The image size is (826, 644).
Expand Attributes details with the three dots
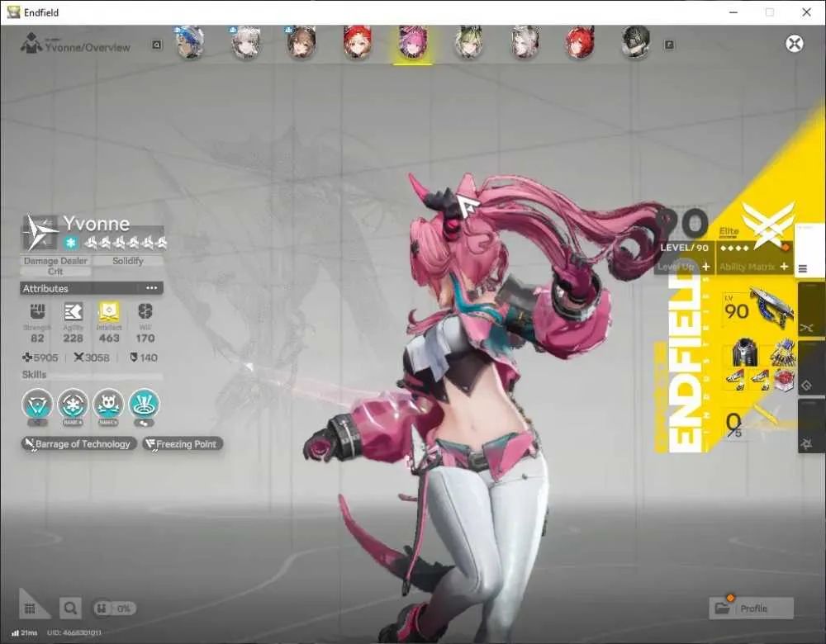pyautogui.click(x=152, y=288)
